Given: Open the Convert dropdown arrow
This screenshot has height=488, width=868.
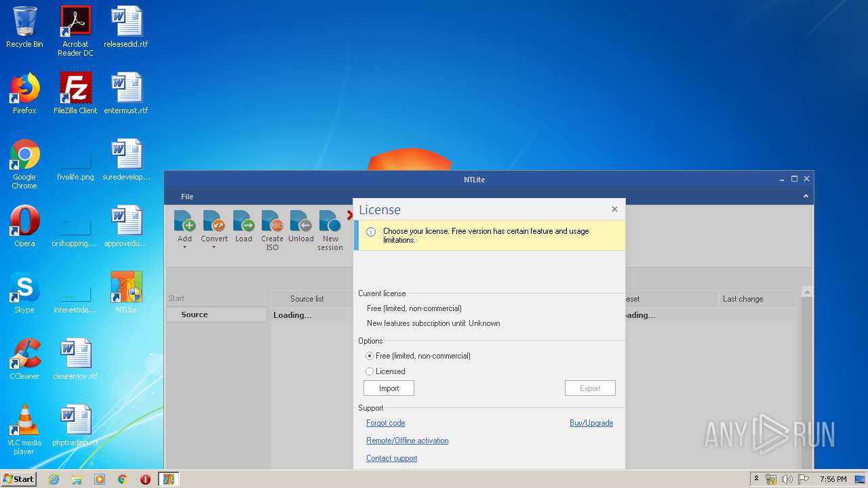Looking at the screenshot, I should coord(214,247).
